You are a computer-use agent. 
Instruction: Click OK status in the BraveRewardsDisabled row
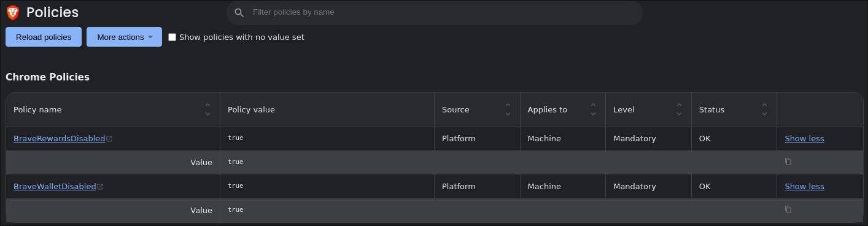705,139
